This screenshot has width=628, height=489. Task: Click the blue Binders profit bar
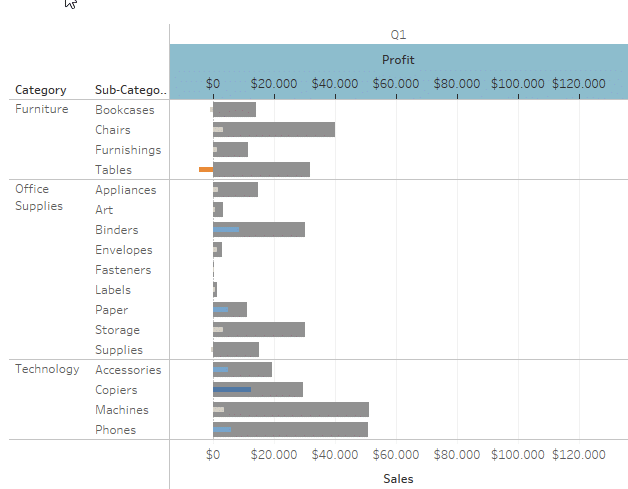[x=226, y=229]
